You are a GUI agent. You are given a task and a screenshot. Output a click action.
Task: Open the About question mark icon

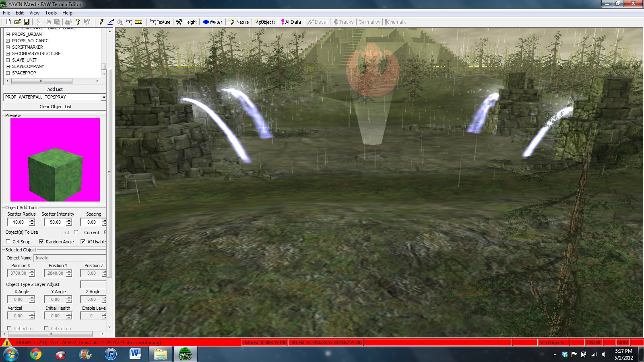(78, 22)
